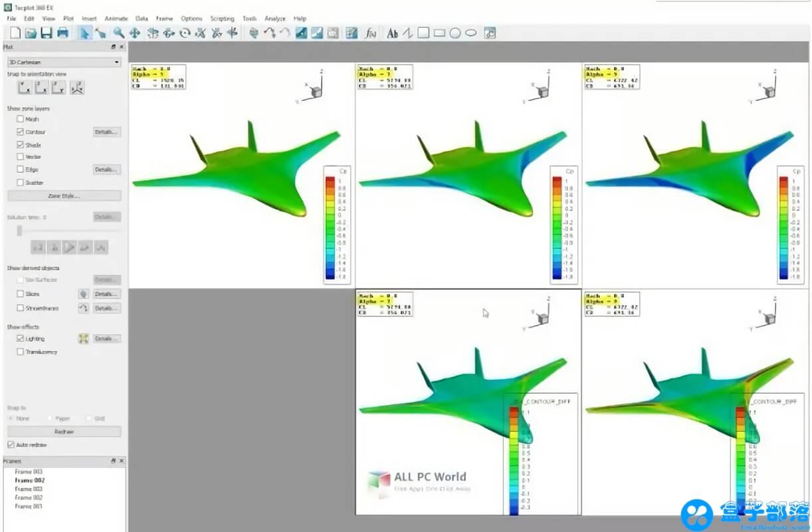
Task: Click the Print icon in the toolbar
Action: pyautogui.click(x=62, y=33)
